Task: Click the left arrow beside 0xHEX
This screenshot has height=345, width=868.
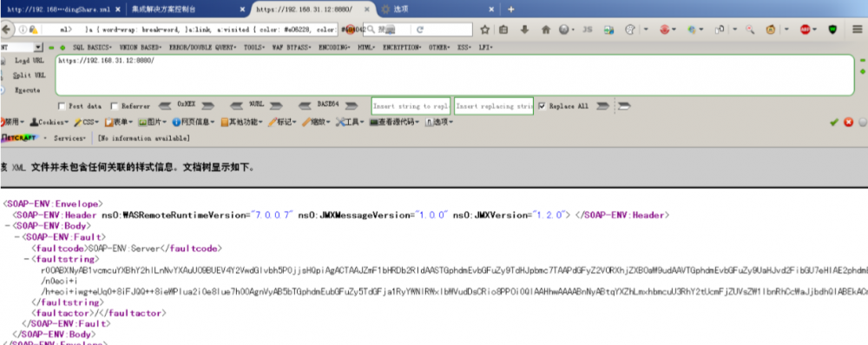Action: 166,105
